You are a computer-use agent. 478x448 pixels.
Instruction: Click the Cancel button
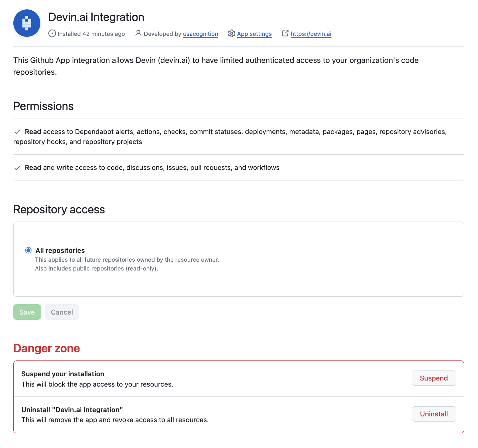62,312
